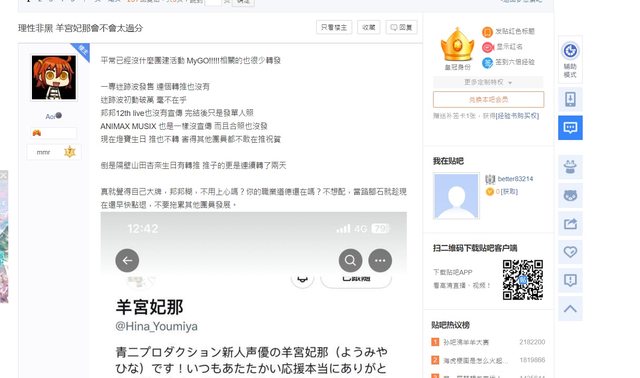The image size is (640, 378).
Task: Click the heart favorite sidebar icon
Action: pos(570,252)
